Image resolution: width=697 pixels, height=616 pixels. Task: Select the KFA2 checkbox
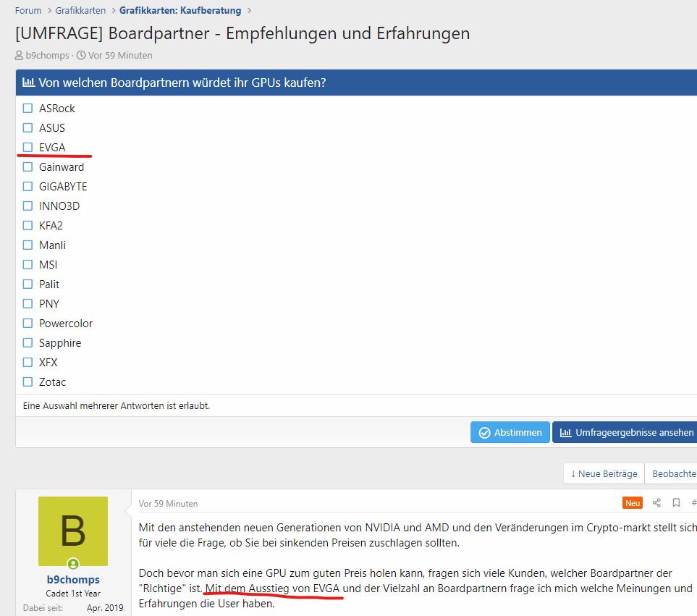pyautogui.click(x=28, y=226)
